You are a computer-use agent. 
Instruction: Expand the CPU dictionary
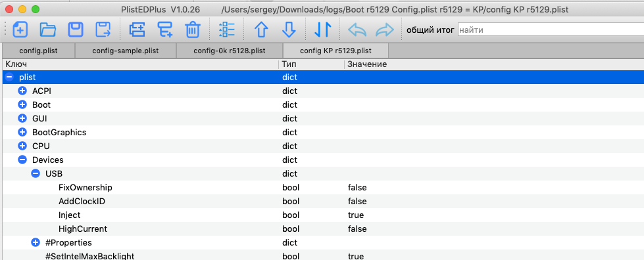(x=22, y=146)
